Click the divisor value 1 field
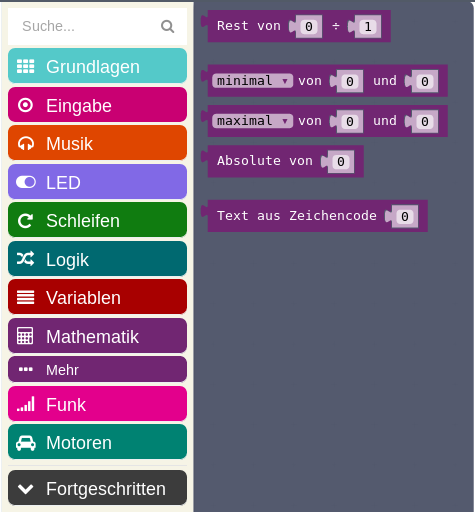The height and width of the screenshot is (512, 475). tap(368, 27)
